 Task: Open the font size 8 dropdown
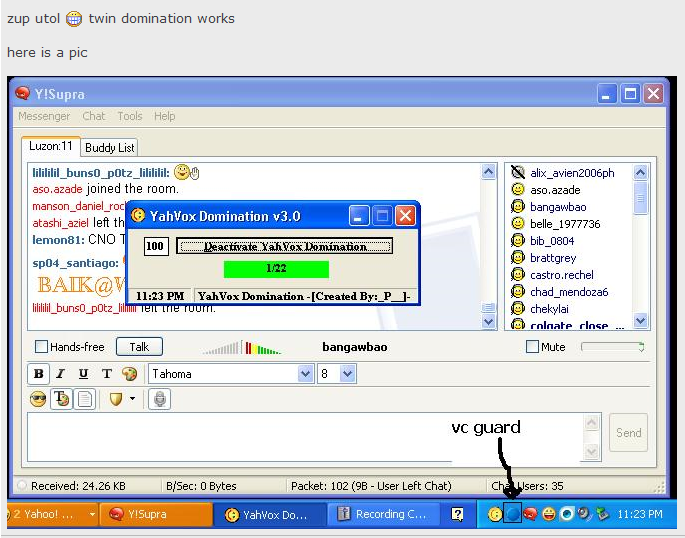coord(348,374)
